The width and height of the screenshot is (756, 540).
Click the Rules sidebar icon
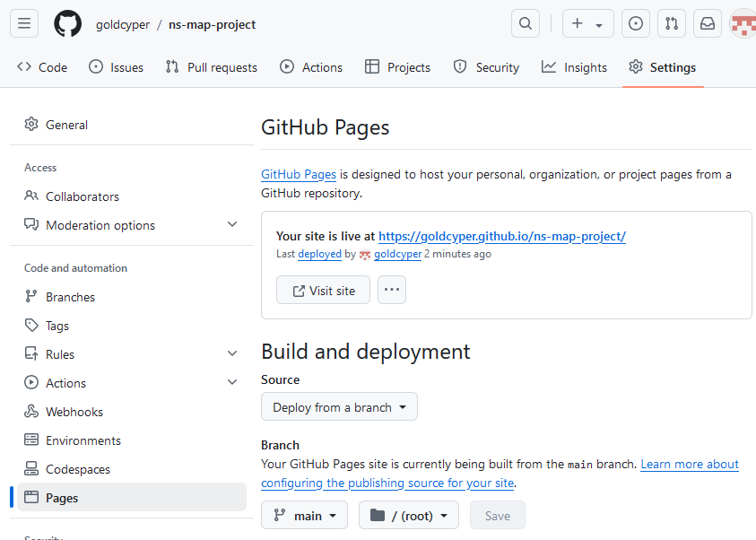[x=31, y=354]
